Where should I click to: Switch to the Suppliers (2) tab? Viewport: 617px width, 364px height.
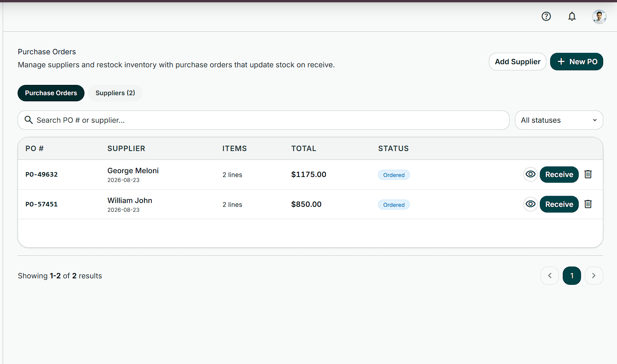tap(115, 93)
